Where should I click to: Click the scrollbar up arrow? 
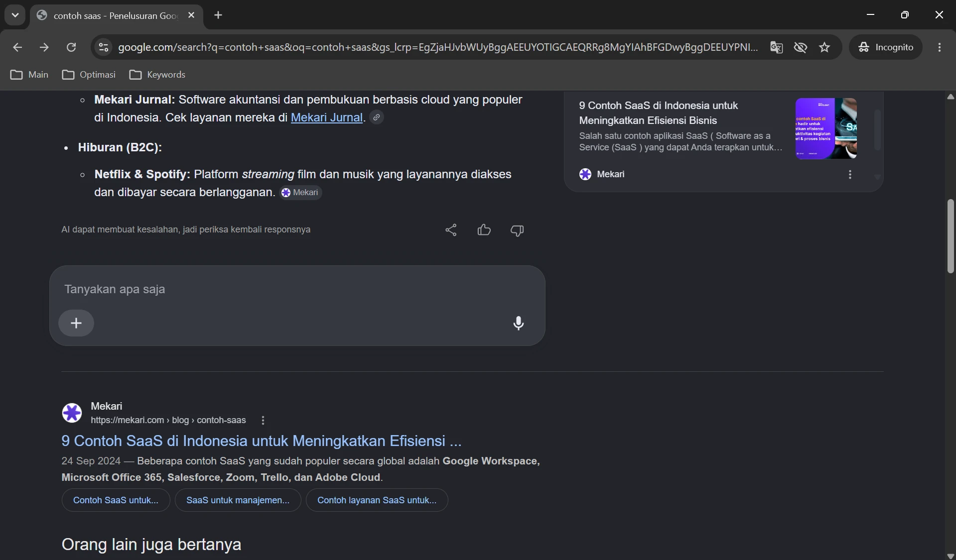(951, 97)
